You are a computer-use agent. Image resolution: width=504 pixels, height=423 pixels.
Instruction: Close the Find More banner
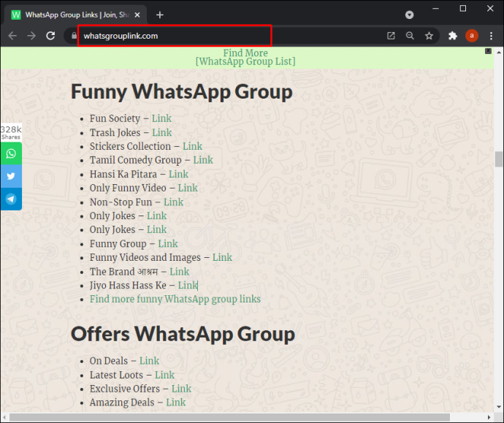point(488,51)
